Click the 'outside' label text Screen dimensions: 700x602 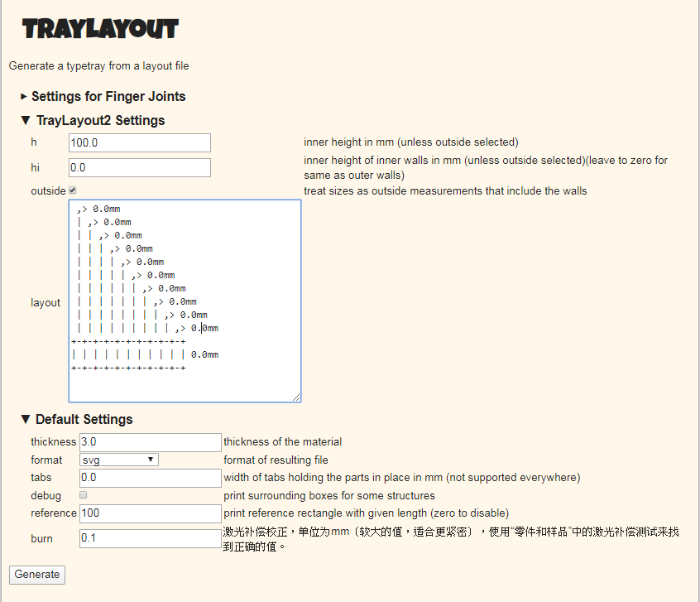click(x=48, y=190)
